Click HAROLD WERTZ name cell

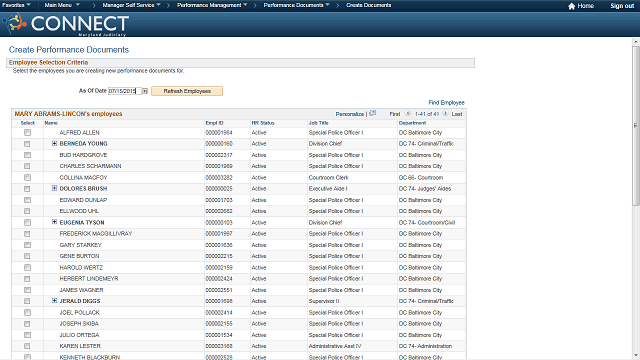(81, 268)
